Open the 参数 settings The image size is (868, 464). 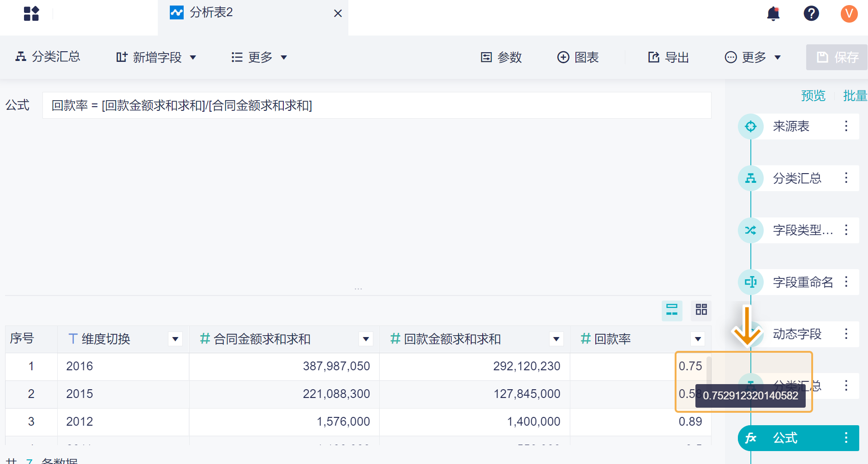pyautogui.click(x=501, y=57)
